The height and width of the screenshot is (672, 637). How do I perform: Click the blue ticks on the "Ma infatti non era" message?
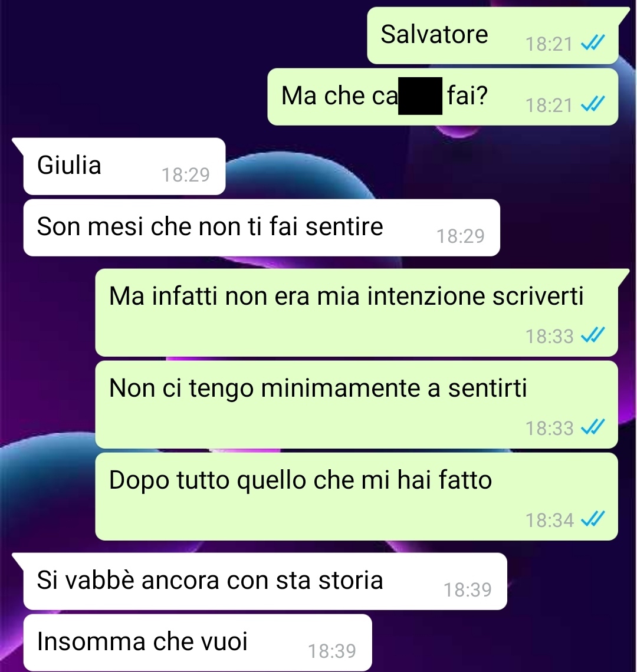click(x=592, y=335)
